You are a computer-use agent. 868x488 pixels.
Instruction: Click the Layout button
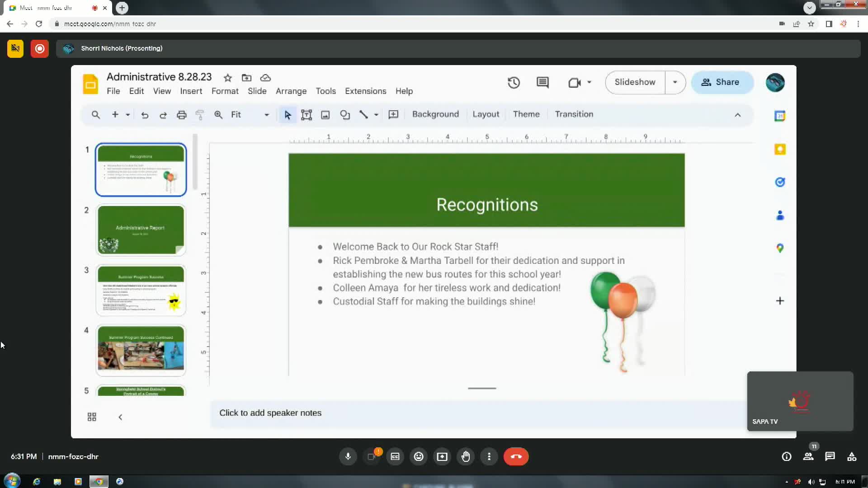click(x=486, y=114)
